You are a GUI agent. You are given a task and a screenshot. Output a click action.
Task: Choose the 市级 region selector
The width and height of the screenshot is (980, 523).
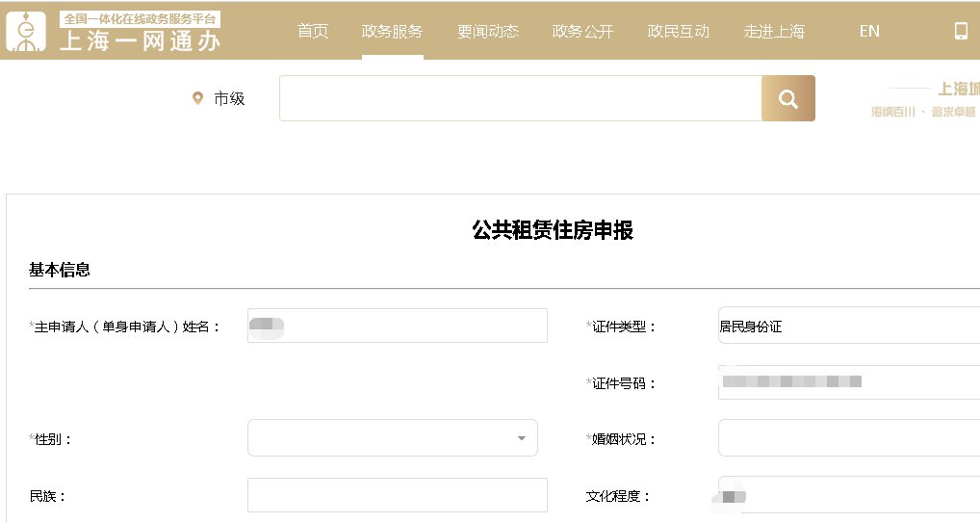(x=229, y=98)
